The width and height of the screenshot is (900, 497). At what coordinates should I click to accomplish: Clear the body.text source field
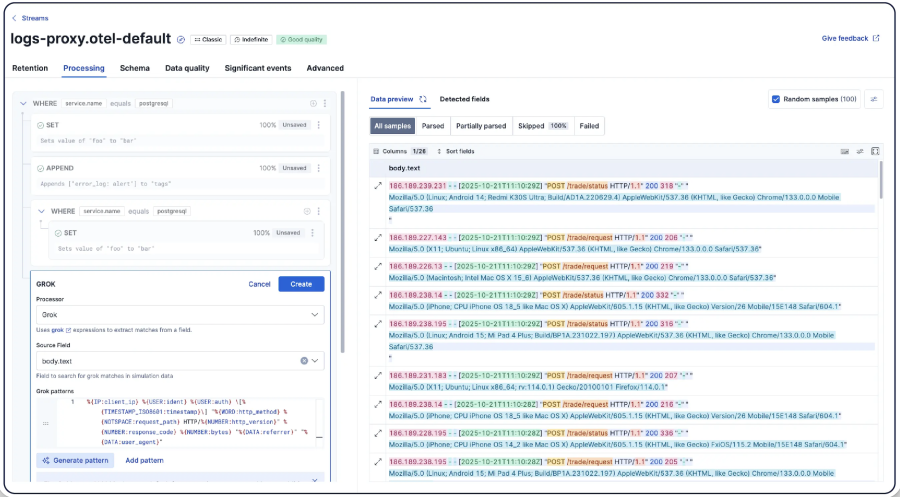coord(304,361)
